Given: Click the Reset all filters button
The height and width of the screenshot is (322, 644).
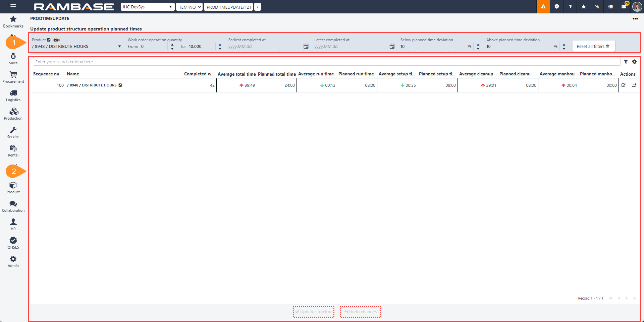Looking at the screenshot, I should (x=593, y=46).
